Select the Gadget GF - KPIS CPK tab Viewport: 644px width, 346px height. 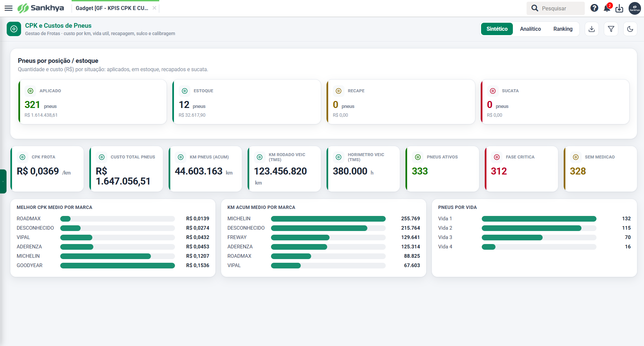pos(112,8)
